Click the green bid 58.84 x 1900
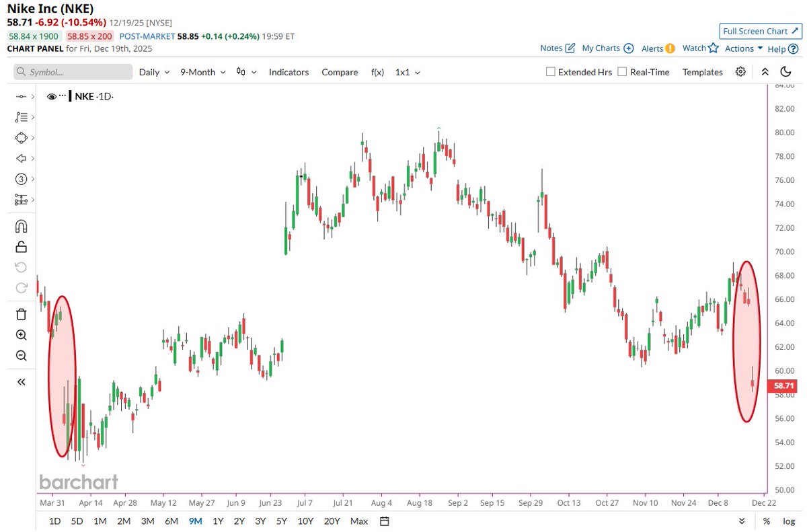The width and height of the screenshot is (807, 532). pyautogui.click(x=34, y=36)
